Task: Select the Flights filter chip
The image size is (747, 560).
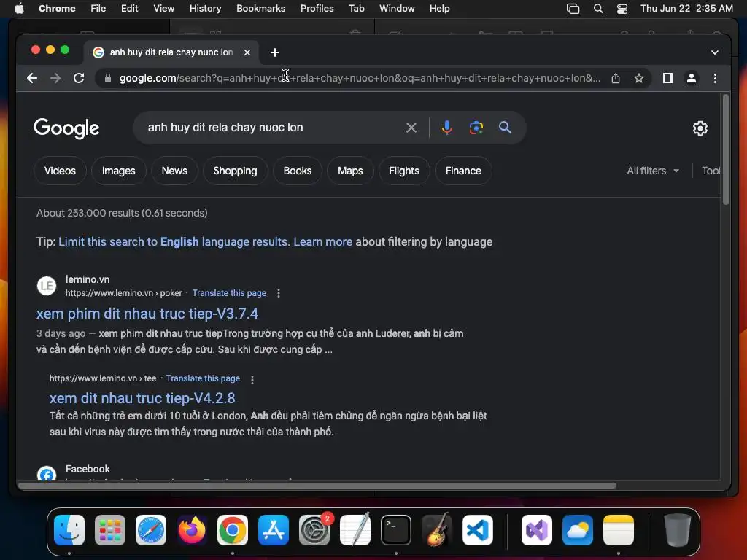Action: 404,171
